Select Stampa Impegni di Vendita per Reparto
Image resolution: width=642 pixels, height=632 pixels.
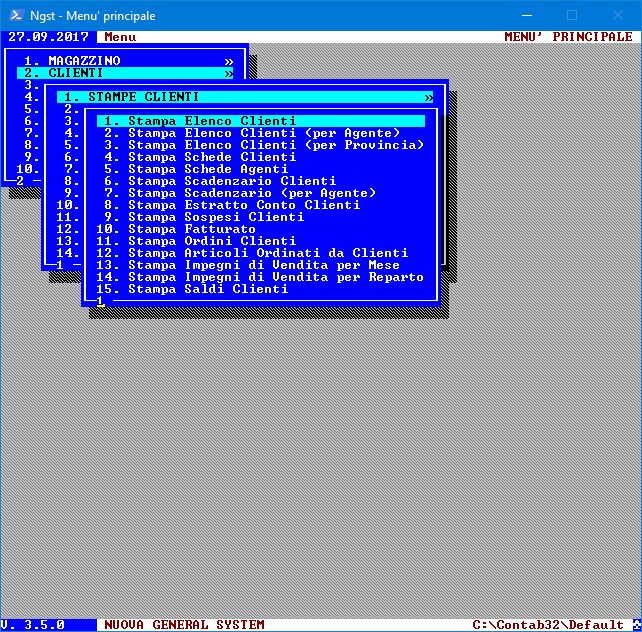[x=274, y=277]
